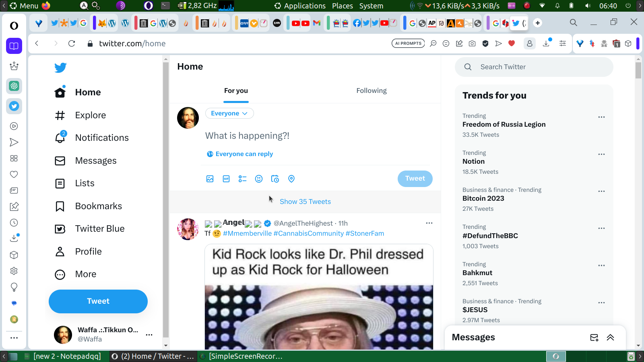
Task: Open the Places system menu
Action: (x=343, y=6)
